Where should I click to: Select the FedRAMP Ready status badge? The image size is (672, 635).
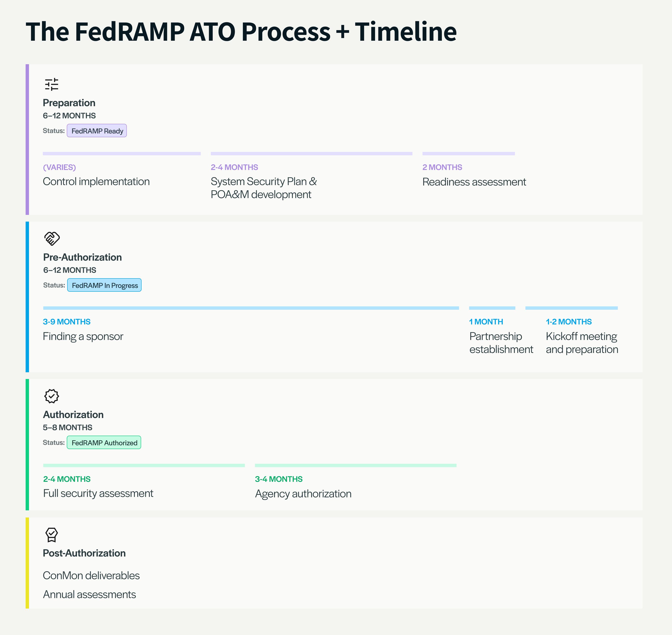(x=97, y=131)
